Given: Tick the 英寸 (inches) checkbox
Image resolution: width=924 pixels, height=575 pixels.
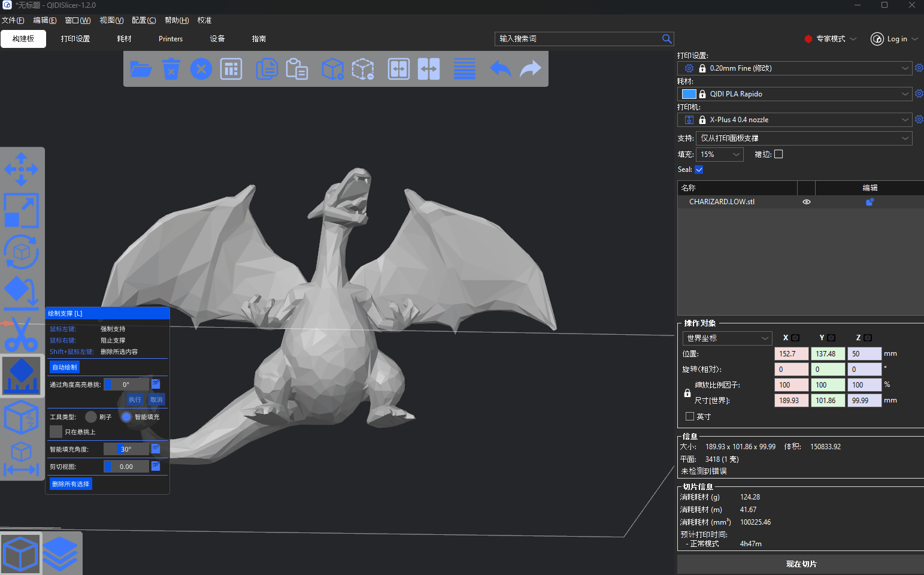Looking at the screenshot, I should tap(690, 416).
